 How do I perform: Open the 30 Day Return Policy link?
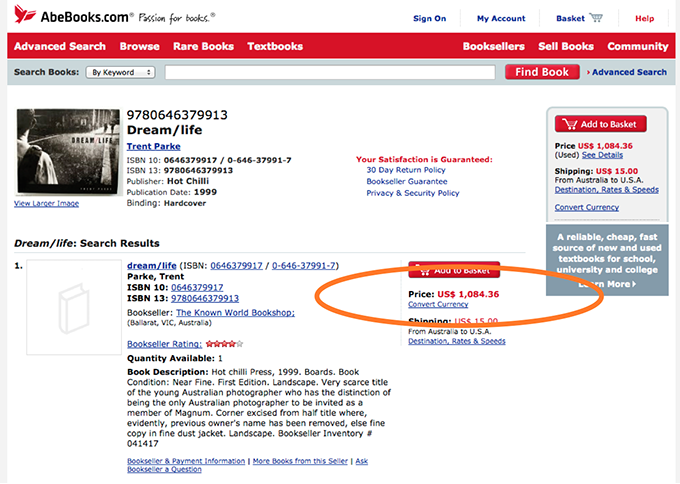point(406,170)
